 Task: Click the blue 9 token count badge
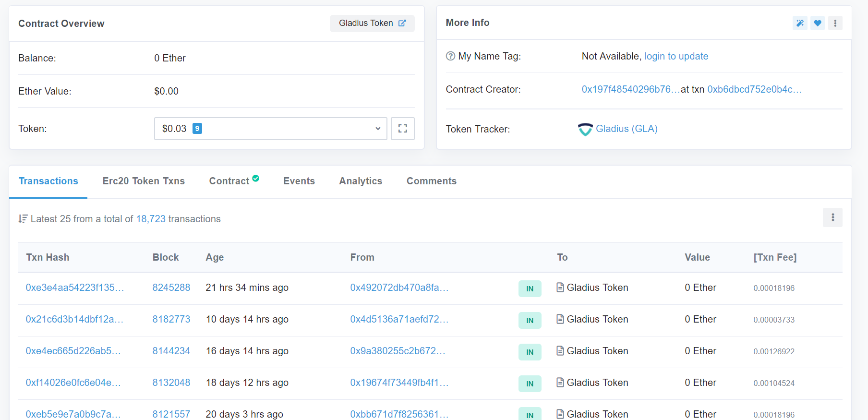197,129
